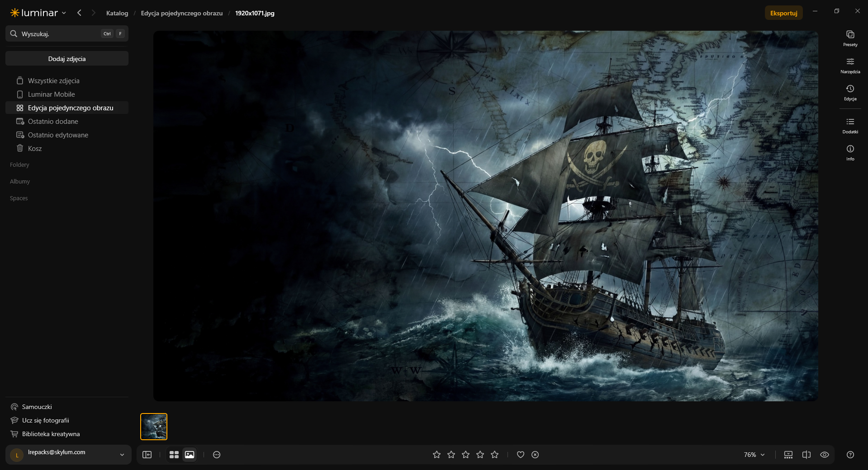Screen dimensions: 868x470
Task: Toggle the eye preview of original
Action: click(825, 455)
